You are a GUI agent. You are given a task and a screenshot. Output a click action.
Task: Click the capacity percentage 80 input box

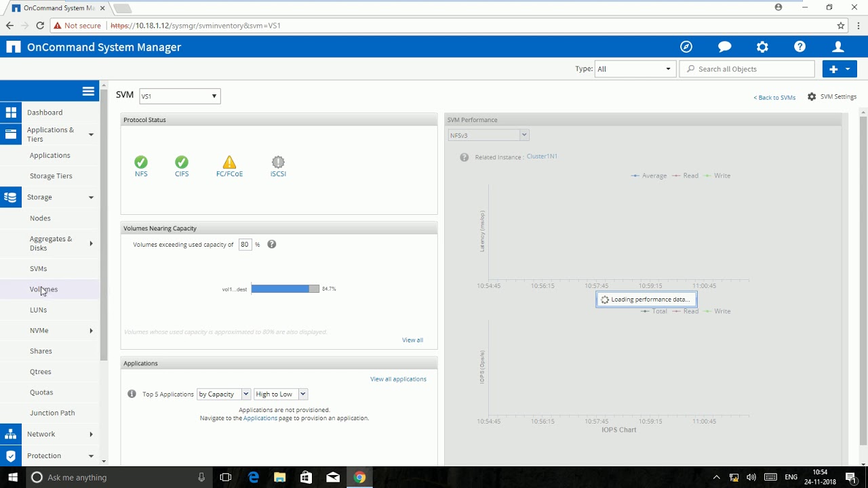click(245, 245)
